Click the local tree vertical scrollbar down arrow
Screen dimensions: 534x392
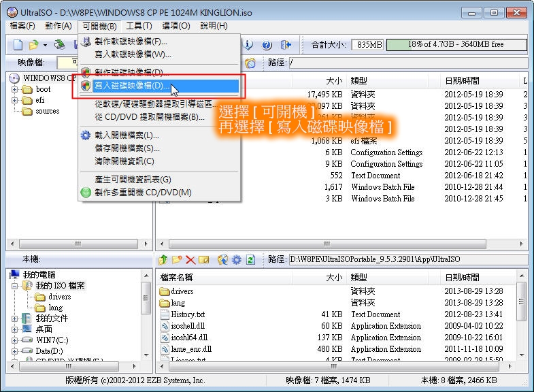click(x=146, y=355)
